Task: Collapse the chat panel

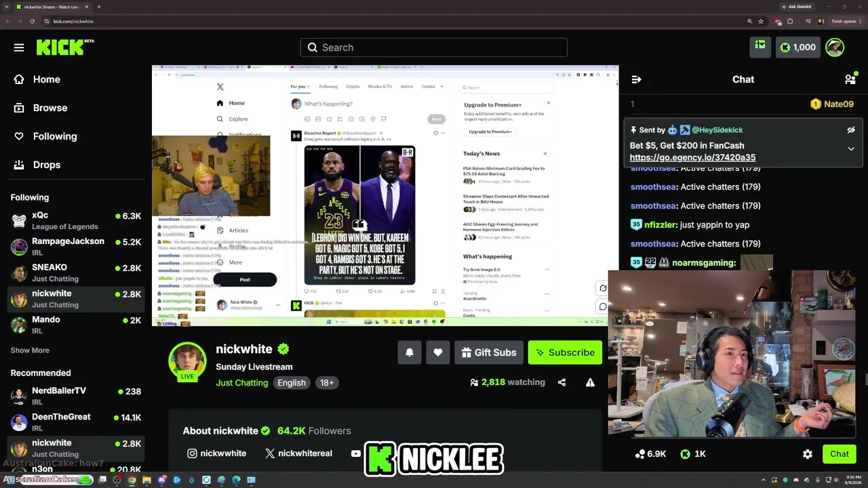Action: point(636,79)
